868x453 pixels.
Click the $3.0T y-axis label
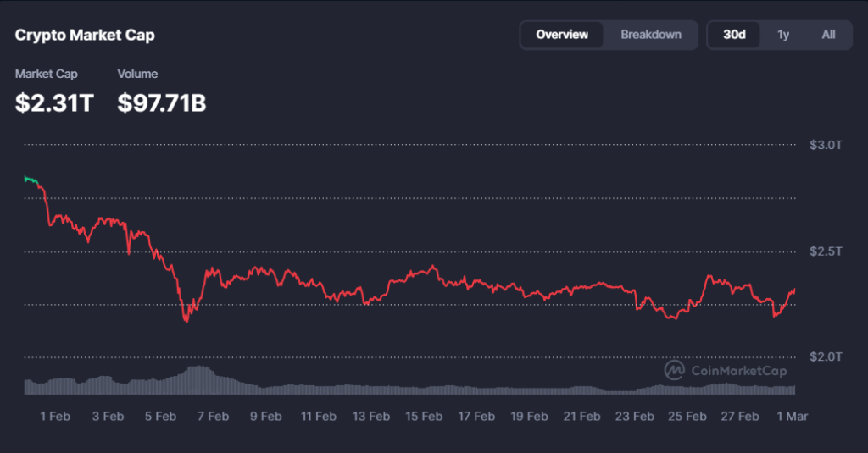[x=826, y=146]
